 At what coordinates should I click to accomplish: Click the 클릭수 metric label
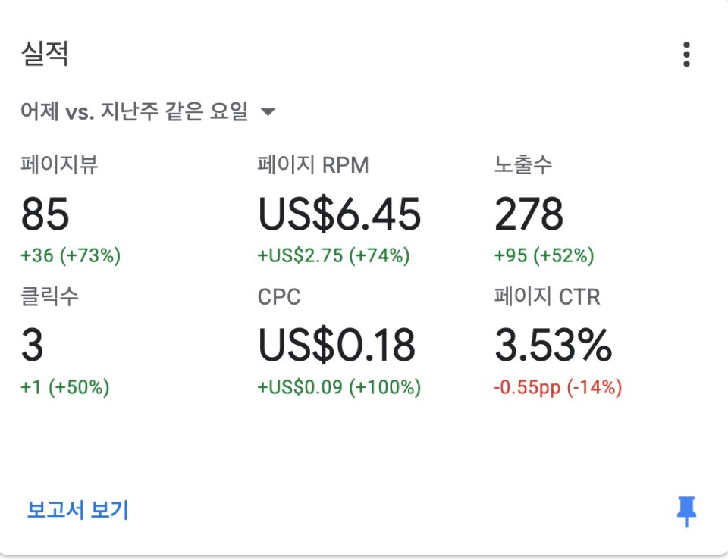pyautogui.click(x=50, y=296)
